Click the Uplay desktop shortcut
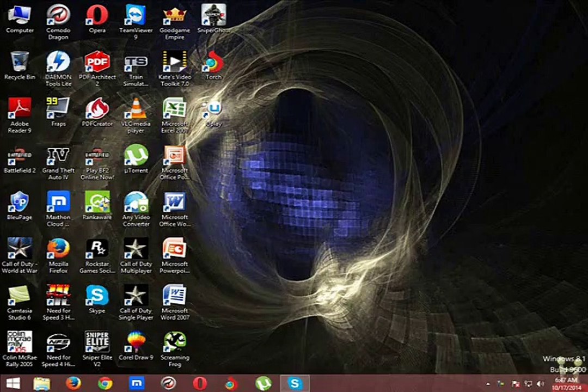The height and width of the screenshot is (392, 588). pos(213,114)
